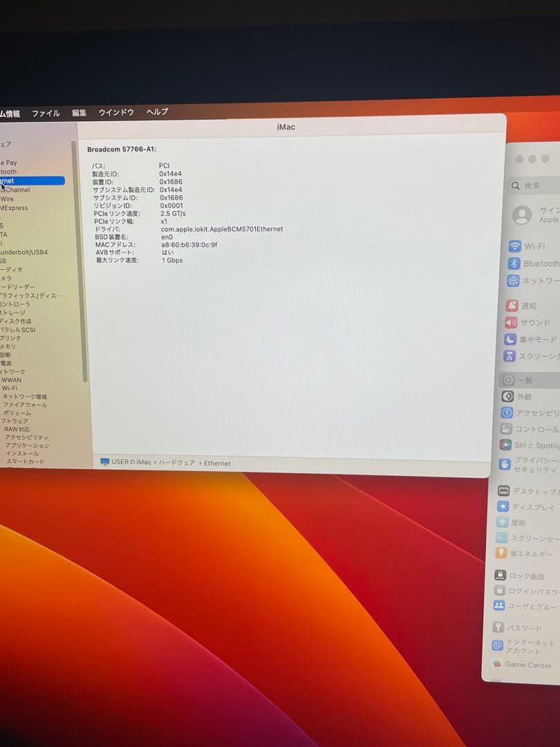This screenshot has height=747, width=560.
Task: Select Wi-Fi under the network tree
Action: click(10, 388)
